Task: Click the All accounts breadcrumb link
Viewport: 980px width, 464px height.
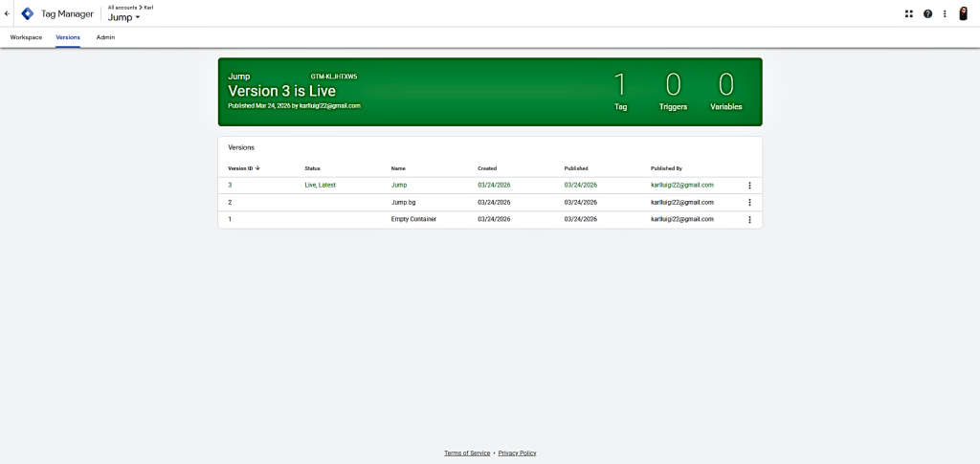Action: click(x=122, y=7)
